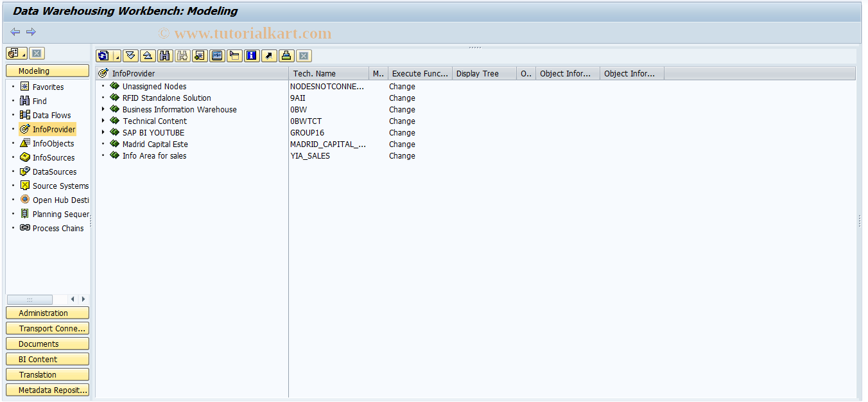This screenshot has height=402, width=868.
Task: Click the InfoSources icon in the Modeling list
Action: click(25, 157)
